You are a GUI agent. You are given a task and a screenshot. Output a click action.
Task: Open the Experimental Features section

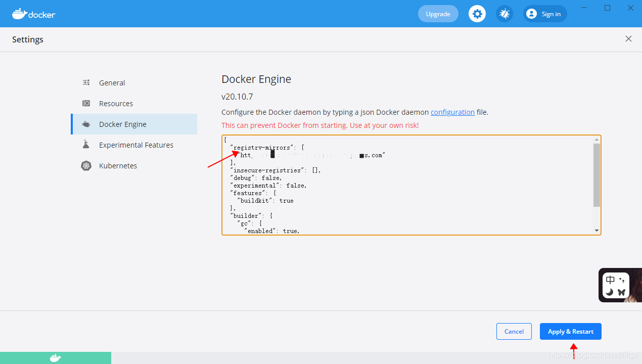click(135, 145)
